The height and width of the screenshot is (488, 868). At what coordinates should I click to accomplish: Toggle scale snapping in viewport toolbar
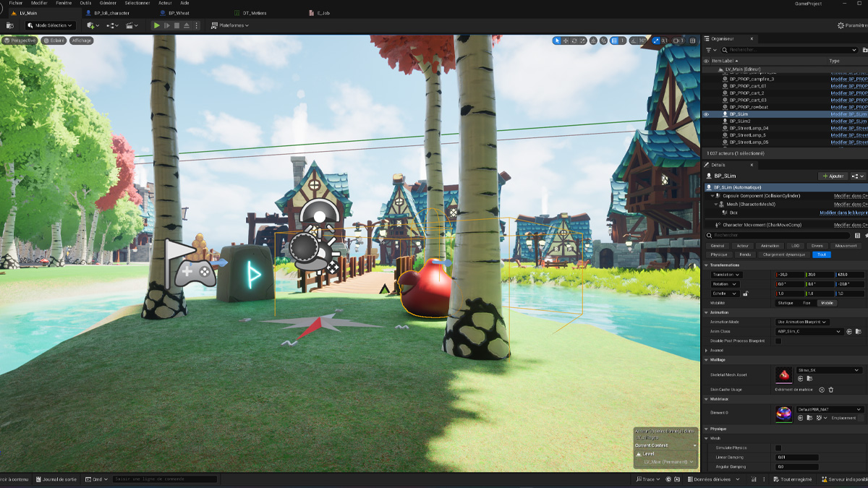click(656, 40)
